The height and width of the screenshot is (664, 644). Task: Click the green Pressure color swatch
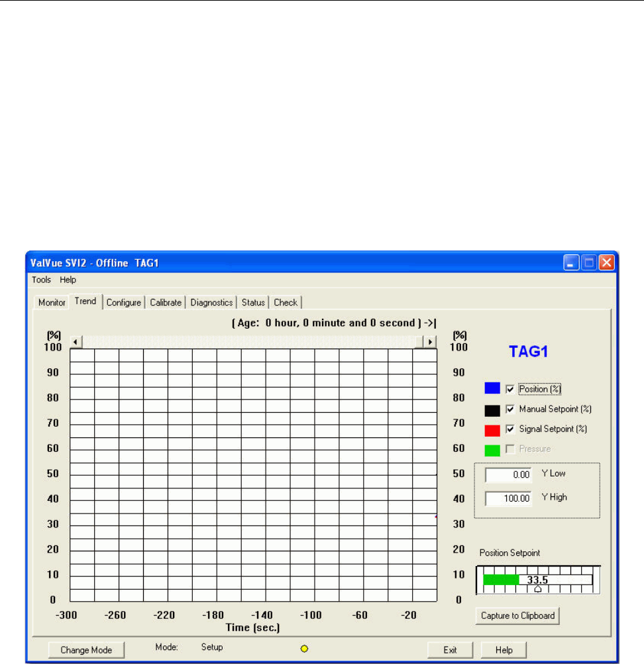(x=492, y=451)
